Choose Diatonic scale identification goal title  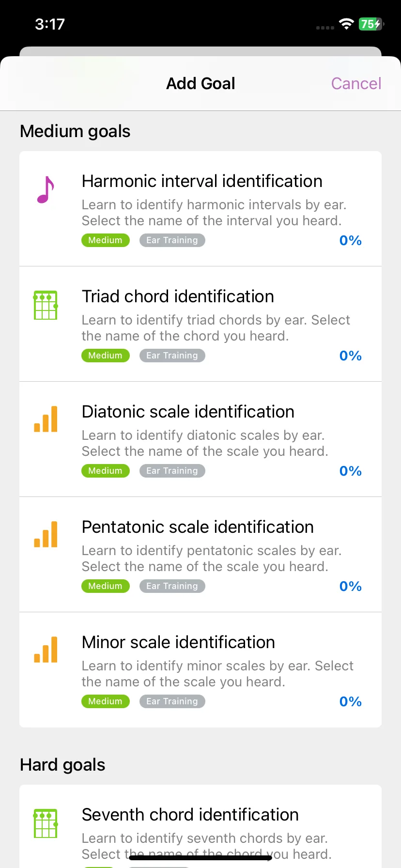pyautogui.click(x=188, y=412)
